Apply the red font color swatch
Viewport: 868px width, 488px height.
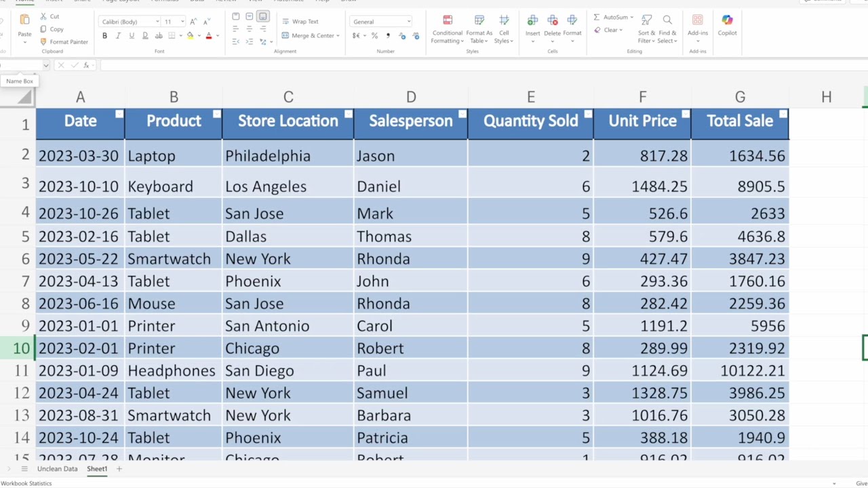208,36
